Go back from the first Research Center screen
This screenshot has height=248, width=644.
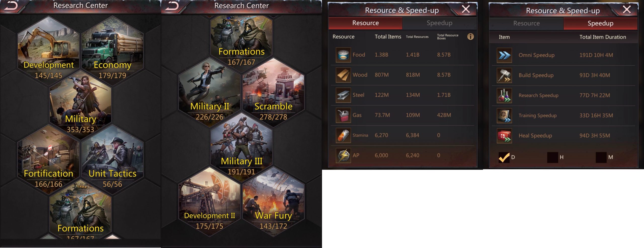click(x=11, y=6)
